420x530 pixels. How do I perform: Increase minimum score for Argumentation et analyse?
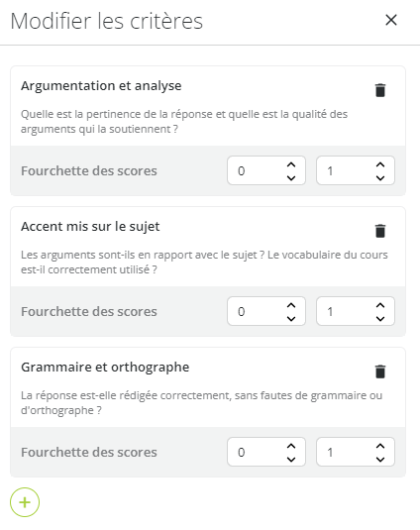click(291, 164)
